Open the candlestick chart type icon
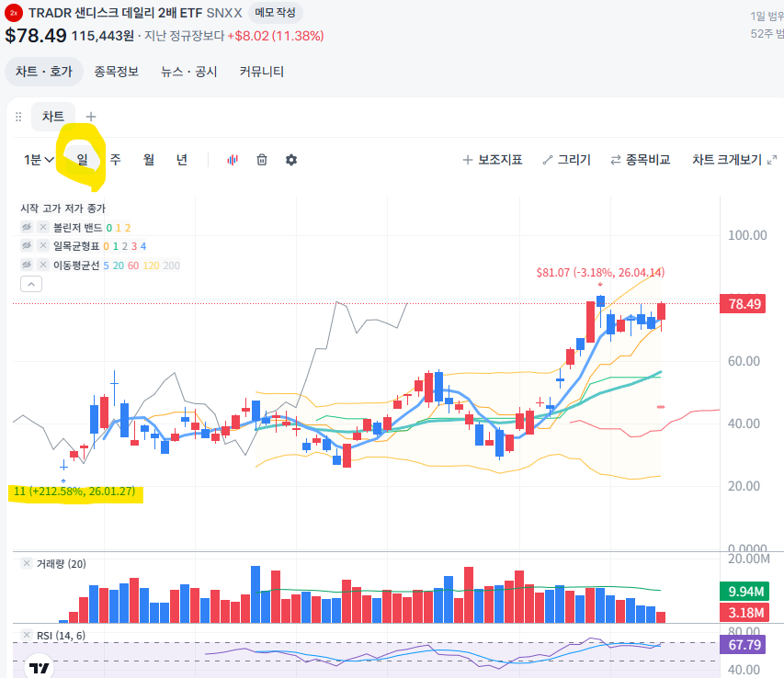The image size is (784, 678). click(x=233, y=160)
